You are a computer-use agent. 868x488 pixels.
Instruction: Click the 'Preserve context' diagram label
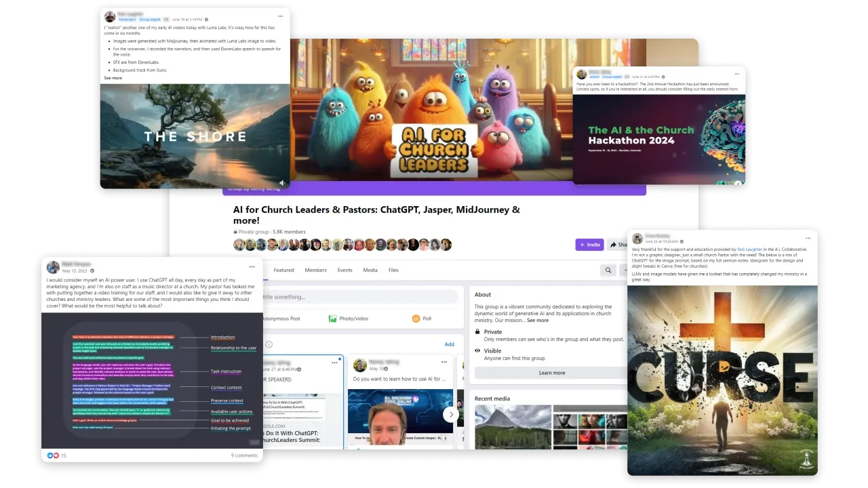(x=226, y=401)
